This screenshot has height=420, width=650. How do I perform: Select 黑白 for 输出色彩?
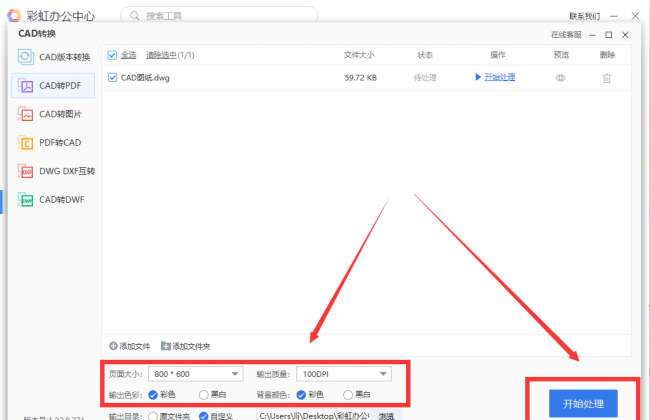(204, 395)
